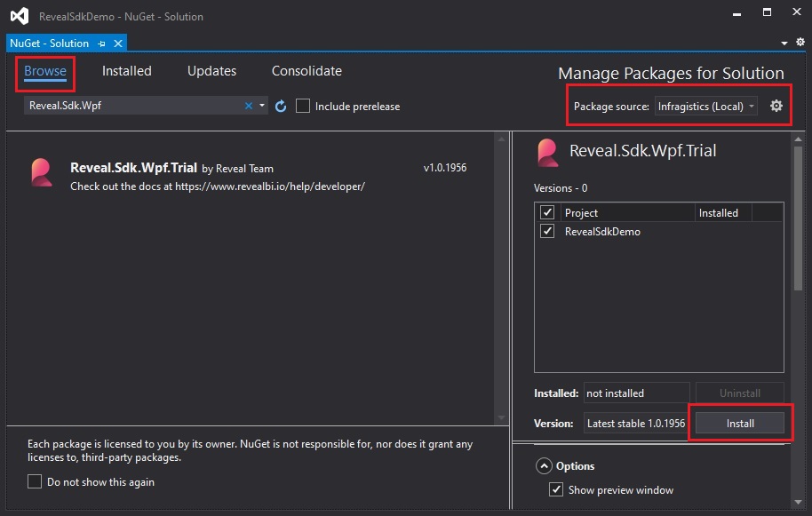Click the disabled Uninstall button
This screenshot has width=812, height=516.
click(x=739, y=393)
